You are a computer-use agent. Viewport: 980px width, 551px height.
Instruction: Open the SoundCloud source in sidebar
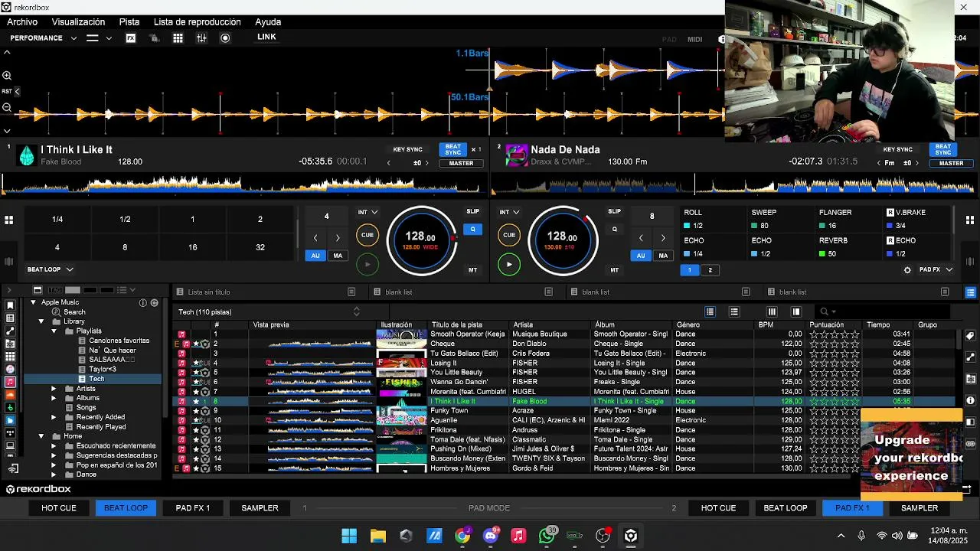pos(10,395)
